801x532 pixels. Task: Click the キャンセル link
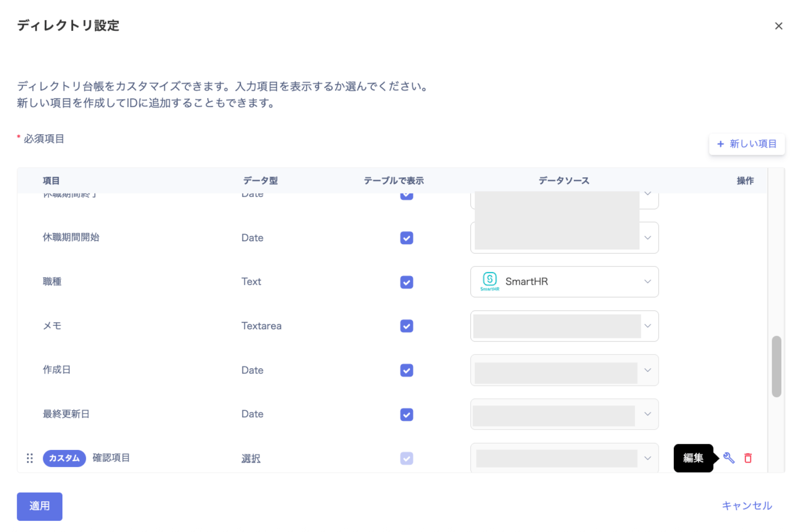(747, 506)
